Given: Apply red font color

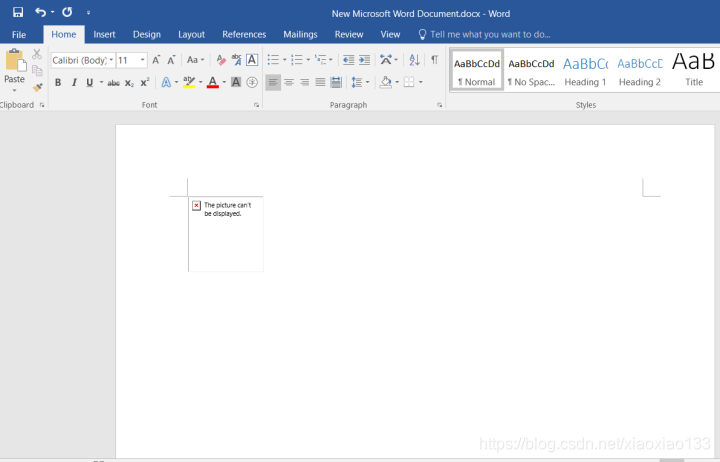Looking at the screenshot, I should pos(213,83).
